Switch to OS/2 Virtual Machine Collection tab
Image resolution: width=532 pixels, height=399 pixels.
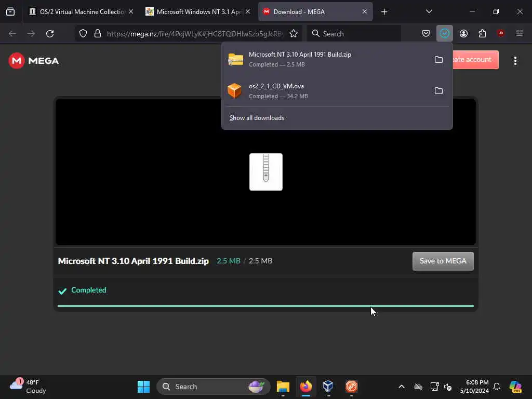82,11
